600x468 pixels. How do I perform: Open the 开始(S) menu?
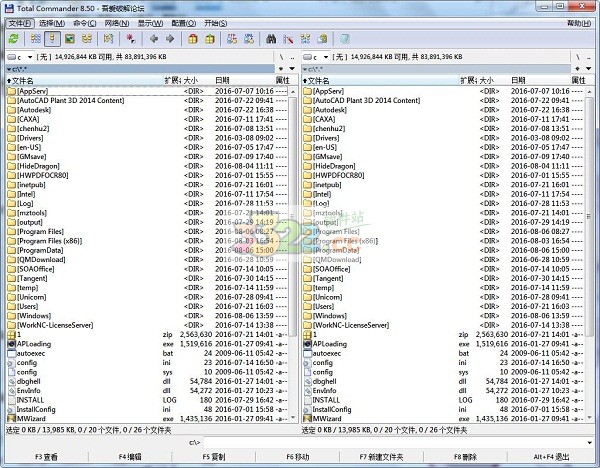[215, 23]
